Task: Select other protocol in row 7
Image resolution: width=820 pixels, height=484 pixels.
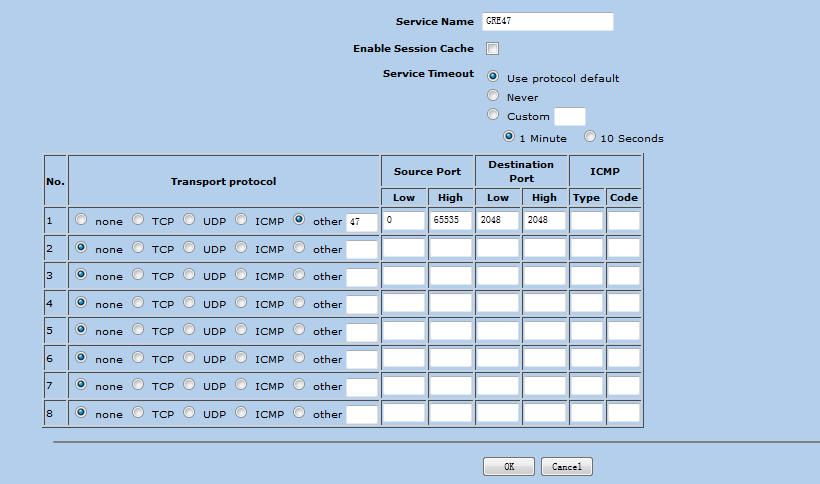Action: [x=299, y=384]
